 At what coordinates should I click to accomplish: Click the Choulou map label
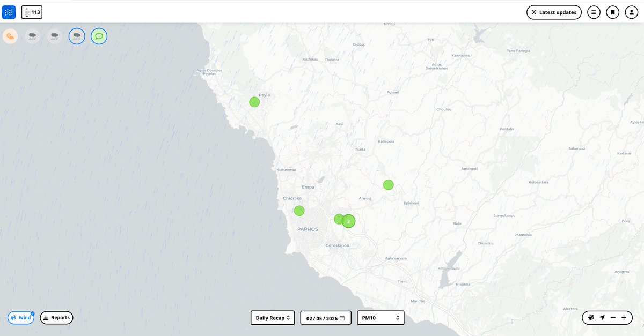pyautogui.click(x=444, y=109)
